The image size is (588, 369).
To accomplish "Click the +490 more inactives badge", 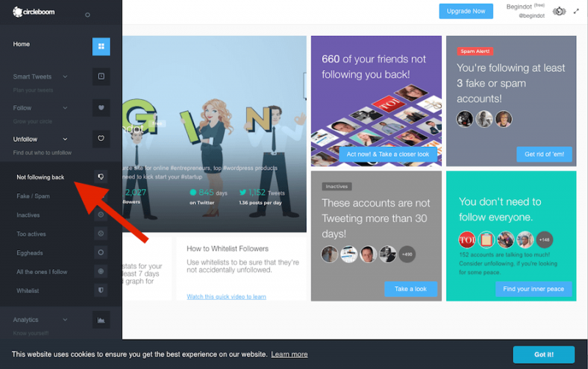I will 407,254.
